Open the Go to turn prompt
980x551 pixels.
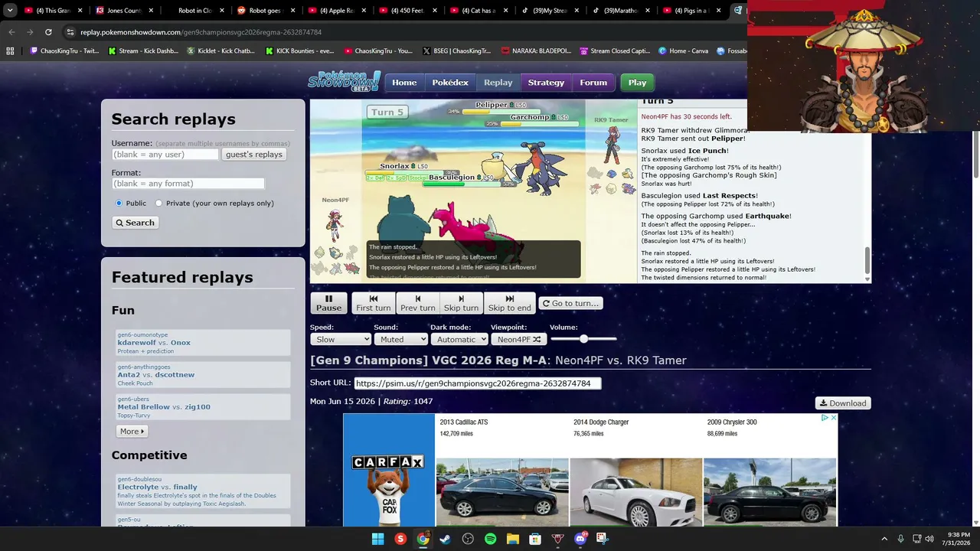point(570,303)
